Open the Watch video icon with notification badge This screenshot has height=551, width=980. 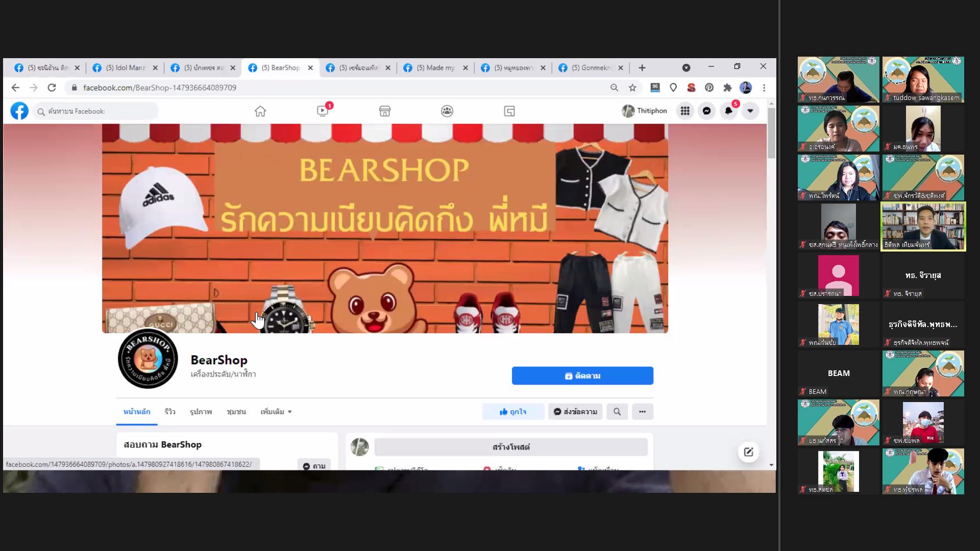click(x=323, y=111)
